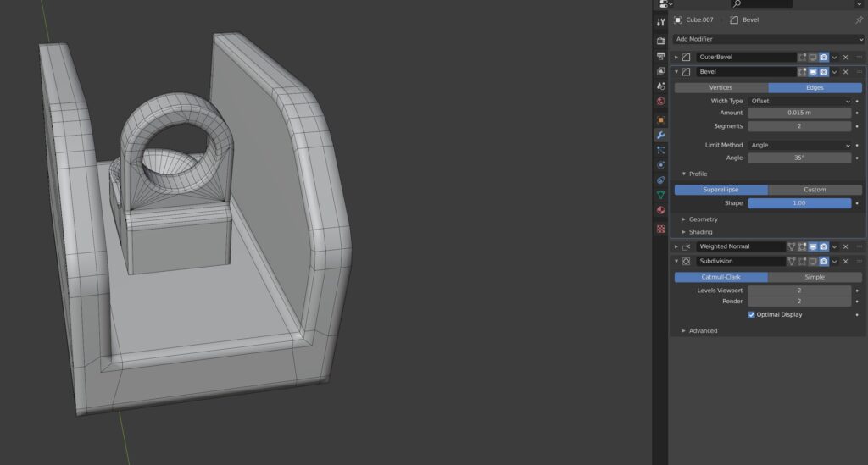Toggle OuterBevel render visibility
This screenshot has height=465, width=868.
pyautogui.click(x=824, y=57)
